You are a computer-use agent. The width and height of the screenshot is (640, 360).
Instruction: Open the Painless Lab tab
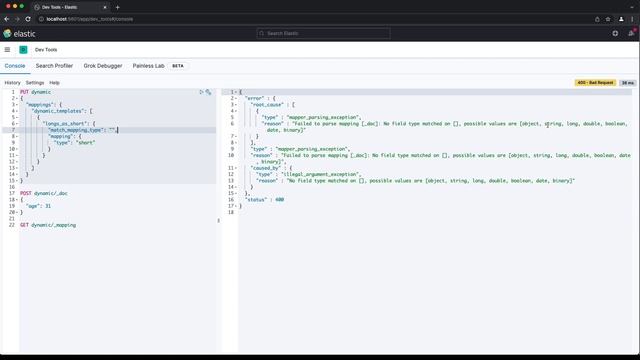[x=149, y=66]
